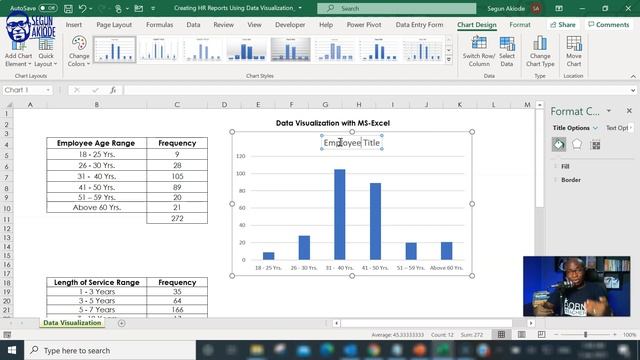Open the Data Entry Form tab

coord(419,24)
